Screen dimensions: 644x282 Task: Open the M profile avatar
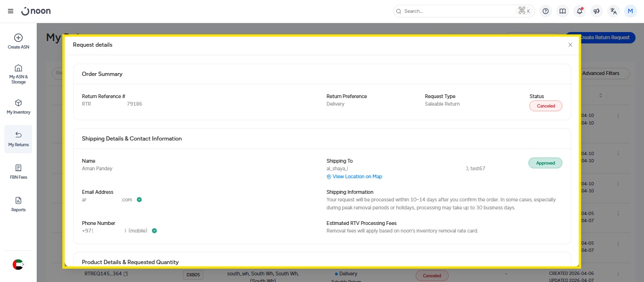[630, 11]
